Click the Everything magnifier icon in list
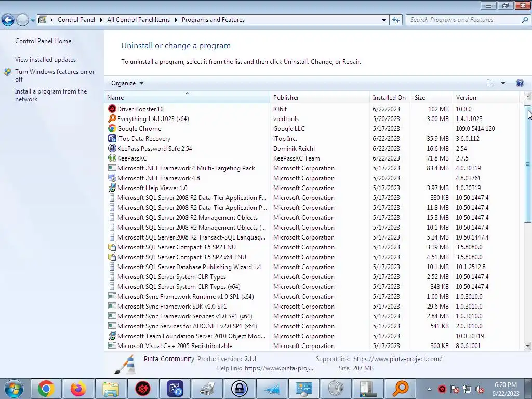The width and height of the screenshot is (532, 399). pos(112,119)
